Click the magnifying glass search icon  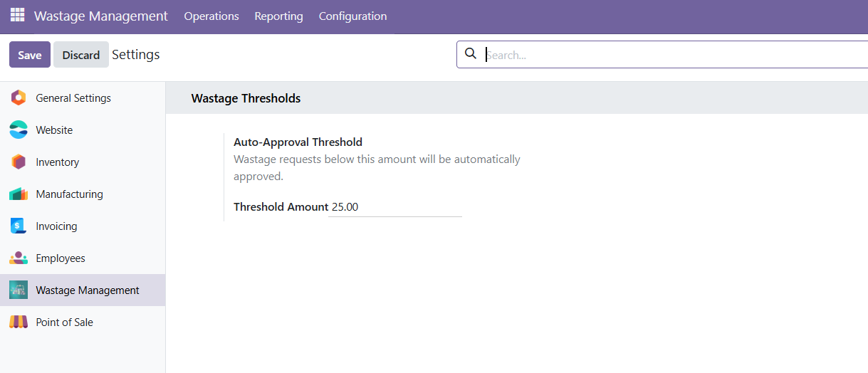(x=470, y=54)
